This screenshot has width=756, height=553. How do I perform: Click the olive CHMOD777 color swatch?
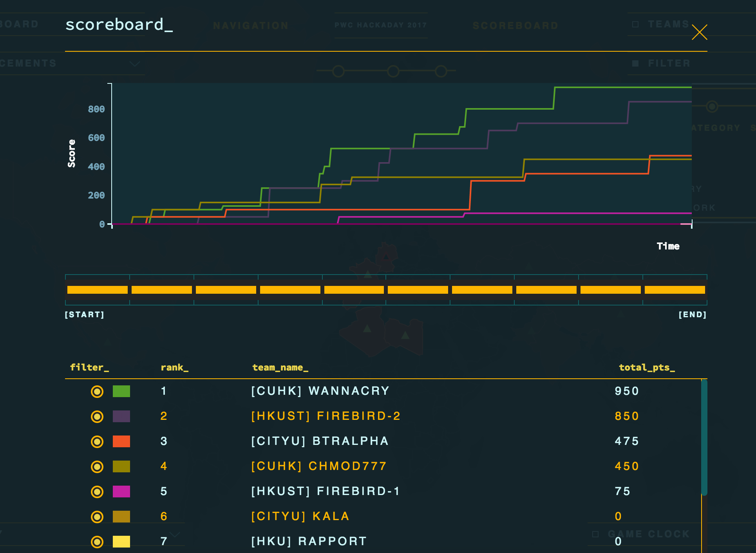tap(121, 466)
